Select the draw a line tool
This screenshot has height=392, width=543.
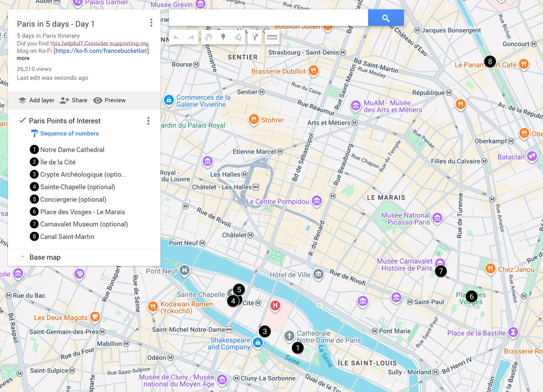click(238, 37)
